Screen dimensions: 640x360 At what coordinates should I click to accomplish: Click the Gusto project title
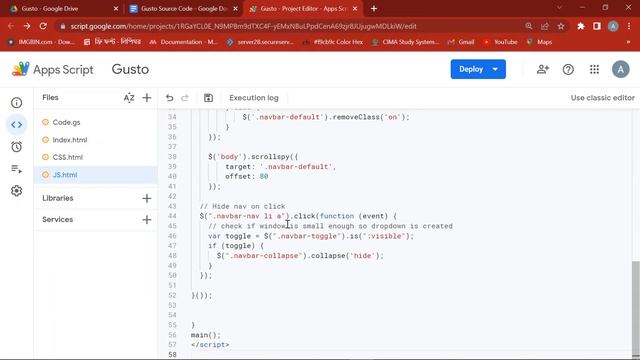[x=130, y=69]
